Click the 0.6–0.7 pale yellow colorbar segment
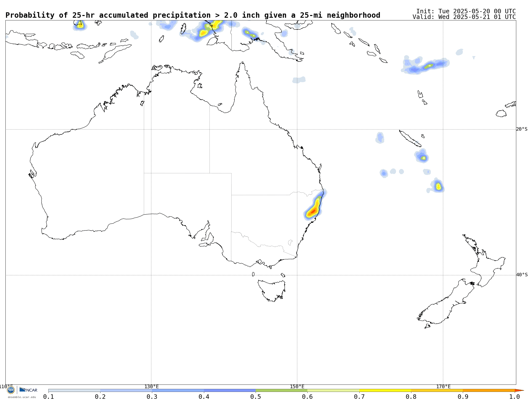This screenshot has height=400, width=532. point(333,390)
